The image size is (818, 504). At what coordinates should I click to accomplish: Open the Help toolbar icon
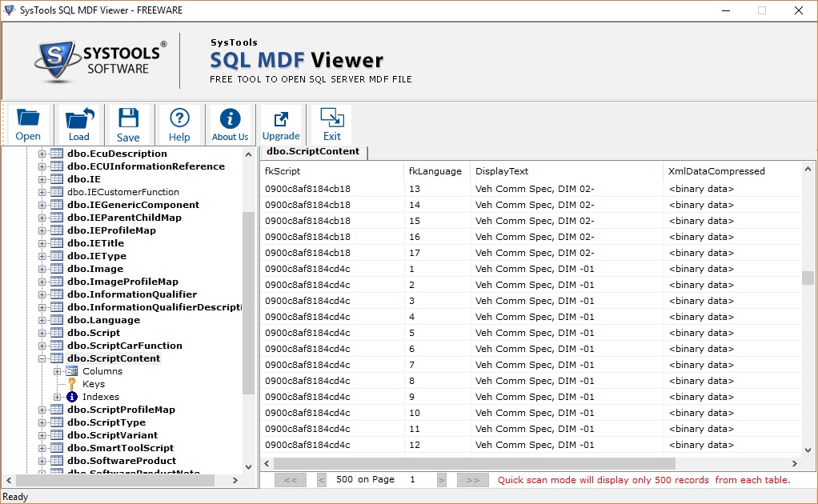coord(179,124)
